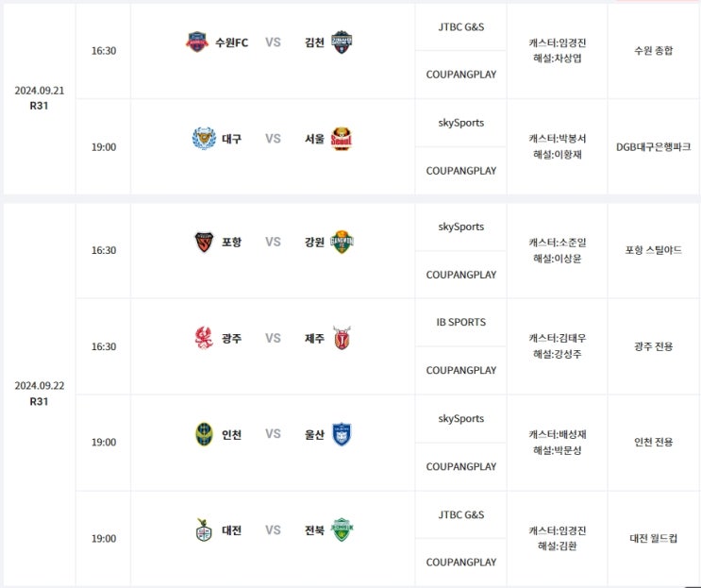Select the Gwangju FC logo
701x588 pixels.
click(x=204, y=338)
